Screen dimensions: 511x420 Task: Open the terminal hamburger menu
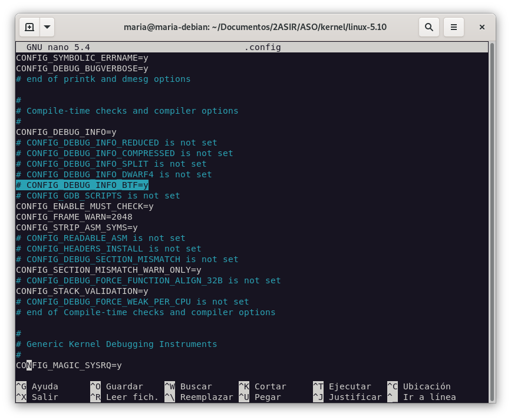(453, 27)
